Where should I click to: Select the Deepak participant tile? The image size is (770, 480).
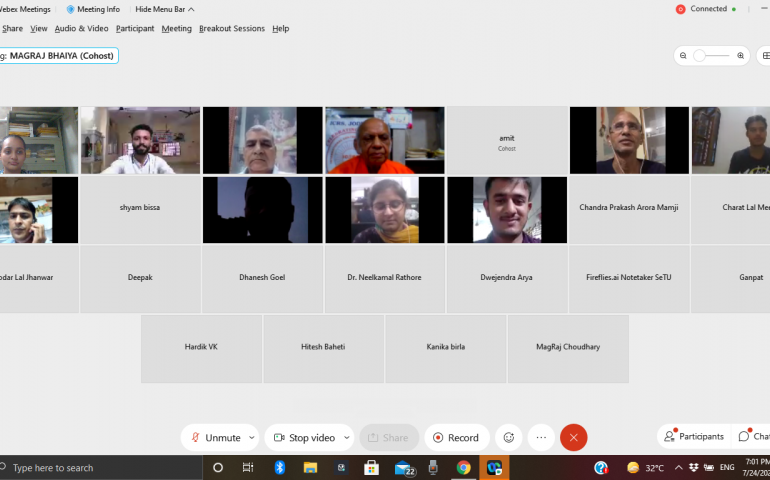point(140,279)
